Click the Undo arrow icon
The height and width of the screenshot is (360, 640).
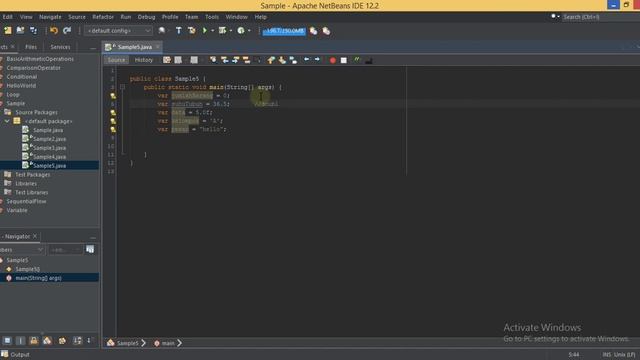(54, 31)
